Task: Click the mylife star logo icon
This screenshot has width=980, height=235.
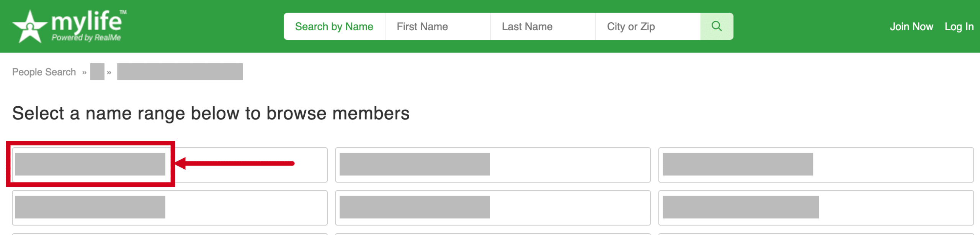Action: (30, 26)
